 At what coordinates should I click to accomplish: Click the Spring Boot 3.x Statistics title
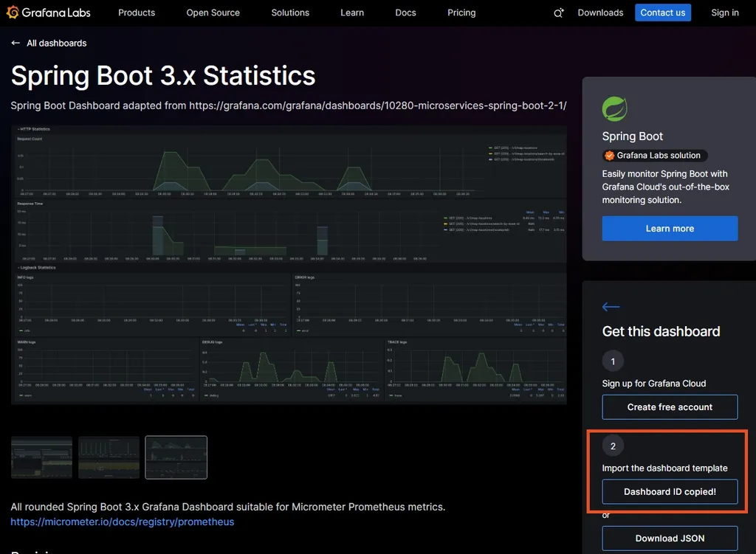(x=163, y=76)
